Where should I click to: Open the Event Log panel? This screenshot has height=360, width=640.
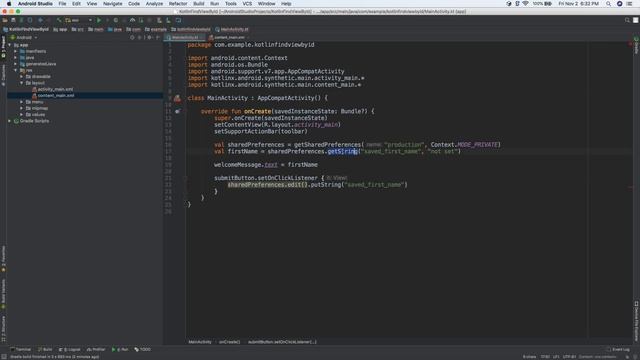[618, 349]
